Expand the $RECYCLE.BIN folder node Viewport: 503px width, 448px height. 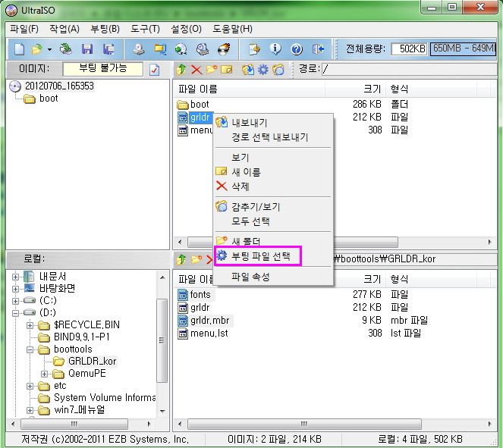tap(30, 325)
